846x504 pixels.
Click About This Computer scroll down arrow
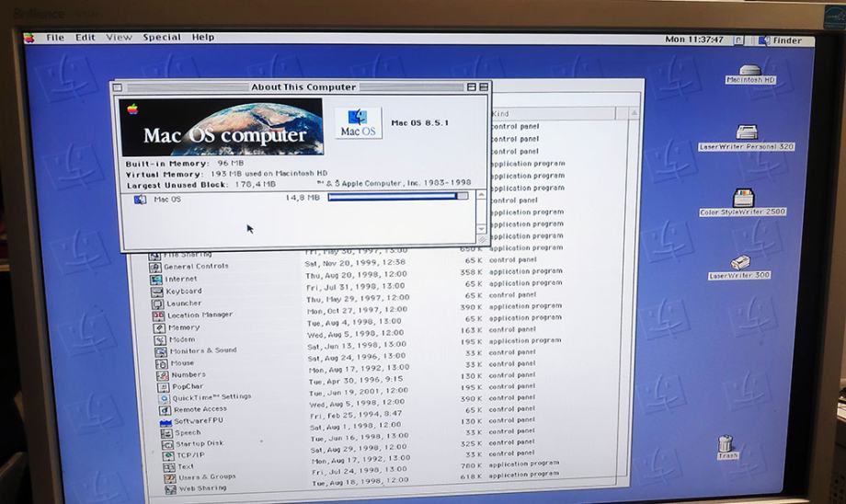click(x=481, y=229)
